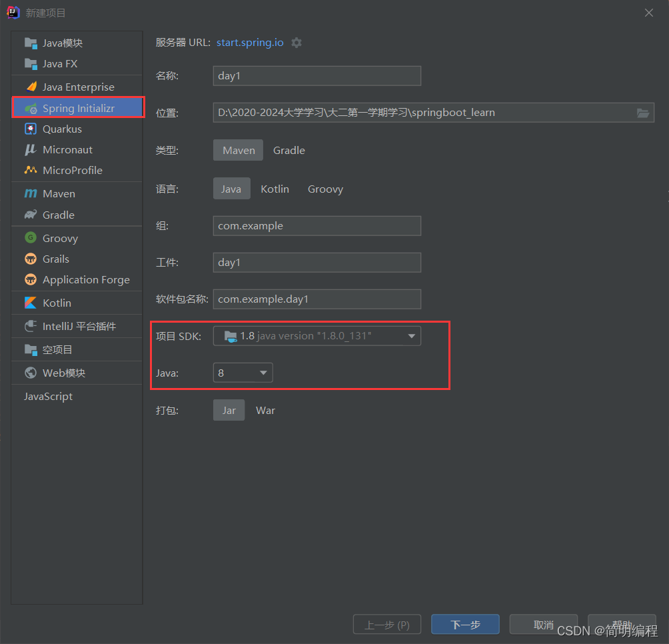Click the Maven m icon
Image resolution: width=669 pixels, height=644 pixels.
point(31,194)
